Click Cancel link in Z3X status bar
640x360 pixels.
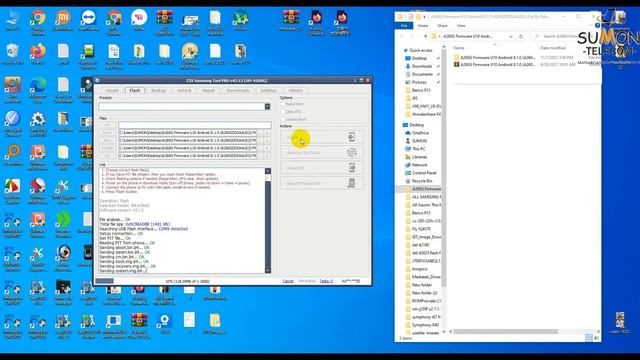point(288,281)
